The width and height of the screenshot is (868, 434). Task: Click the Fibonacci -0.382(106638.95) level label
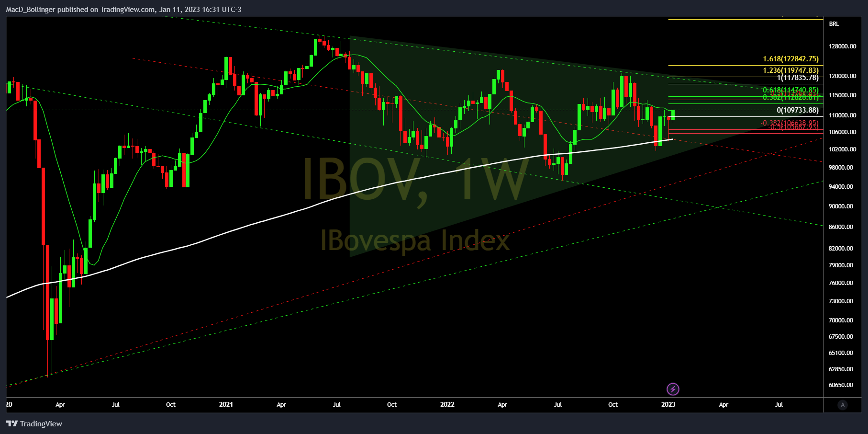tap(790, 123)
